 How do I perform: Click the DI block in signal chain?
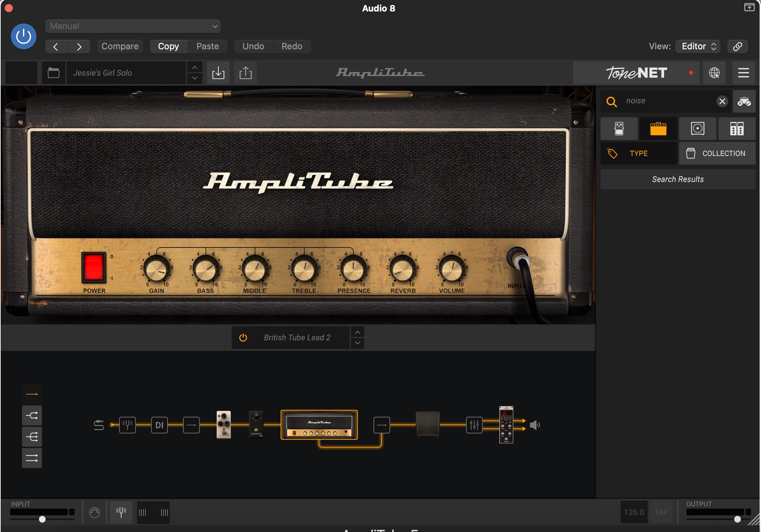click(159, 425)
